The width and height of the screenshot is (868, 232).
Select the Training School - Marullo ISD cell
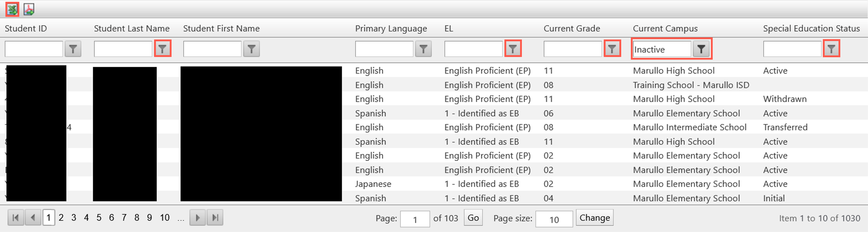[691, 85]
